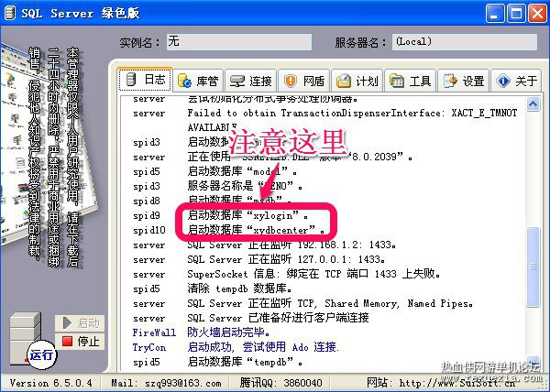The image size is (550, 392).
Task: Maximize the SQL Server 绿色版 window
Action: (516, 14)
